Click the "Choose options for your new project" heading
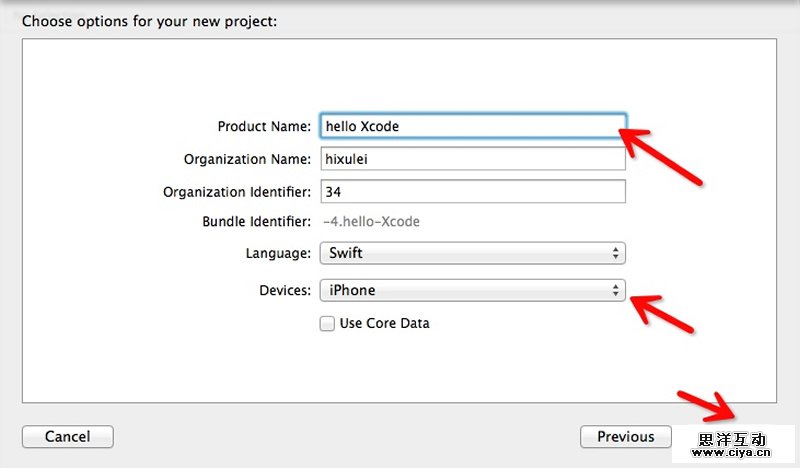Image resolution: width=800 pixels, height=468 pixels. [x=149, y=20]
